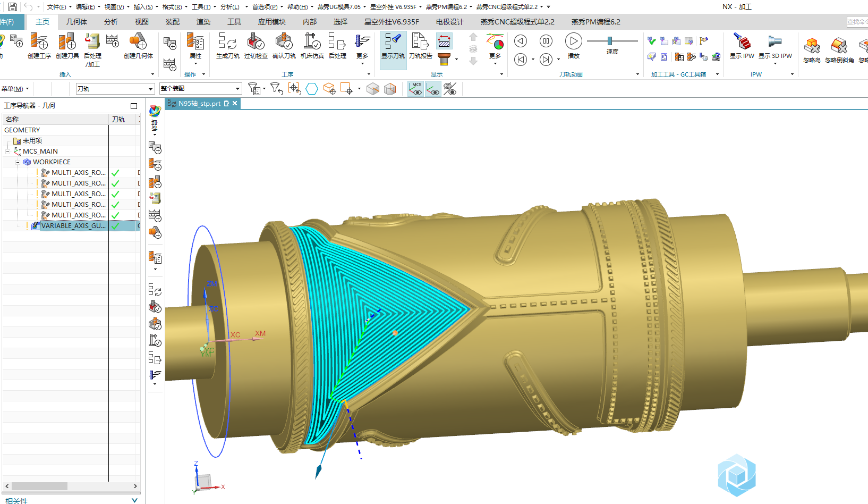The image size is (868, 504).
Task: Expand the 刀轨动画 group options arrow
Action: coord(638,74)
